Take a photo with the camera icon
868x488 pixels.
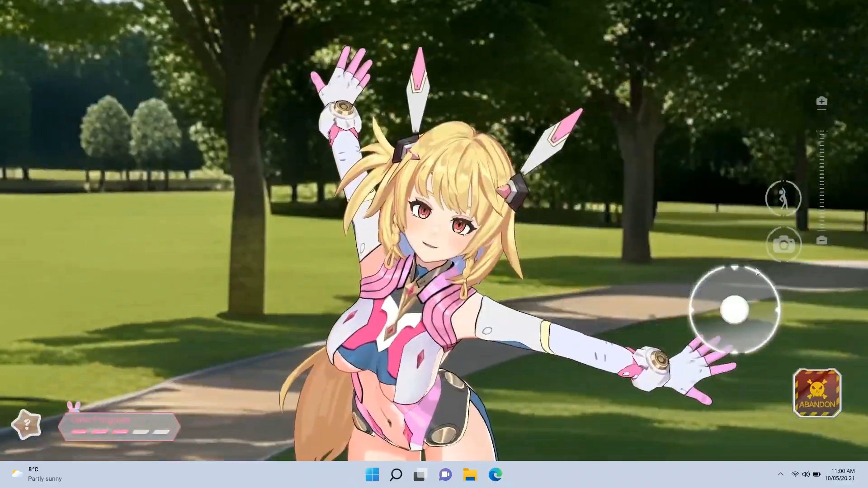(x=783, y=244)
